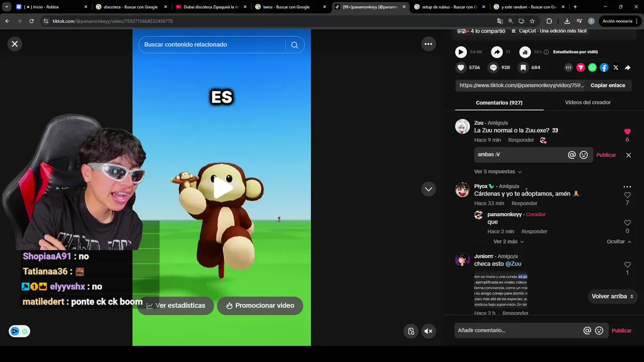Open emoji picker in main comment box

599,331
